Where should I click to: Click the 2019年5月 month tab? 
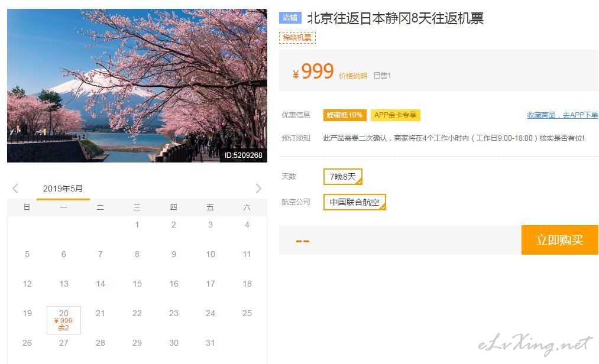pos(63,188)
